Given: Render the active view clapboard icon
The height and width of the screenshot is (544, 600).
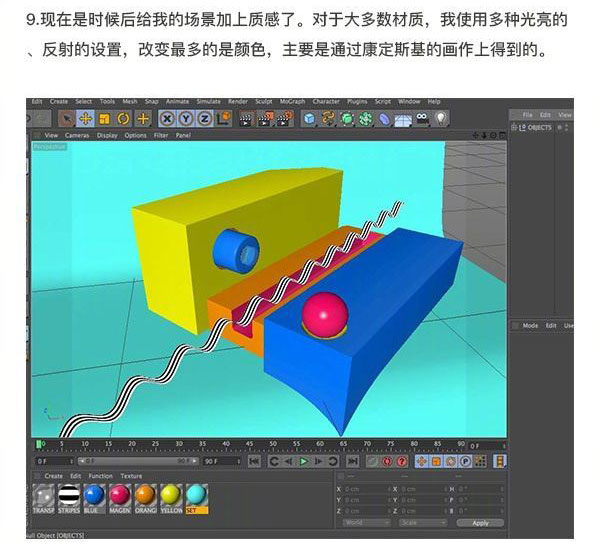Looking at the screenshot, I should [246, 119].
